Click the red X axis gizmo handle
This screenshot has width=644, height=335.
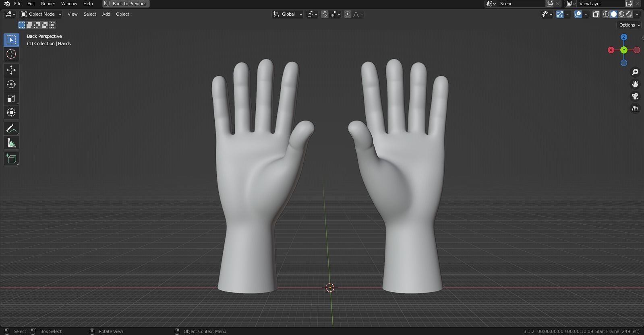click(611, 50)
